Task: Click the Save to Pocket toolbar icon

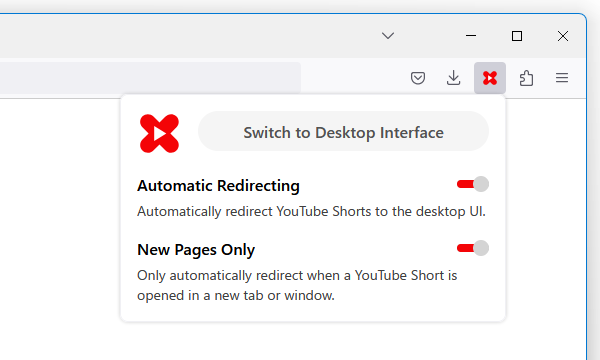Action: tap(418, 78)
